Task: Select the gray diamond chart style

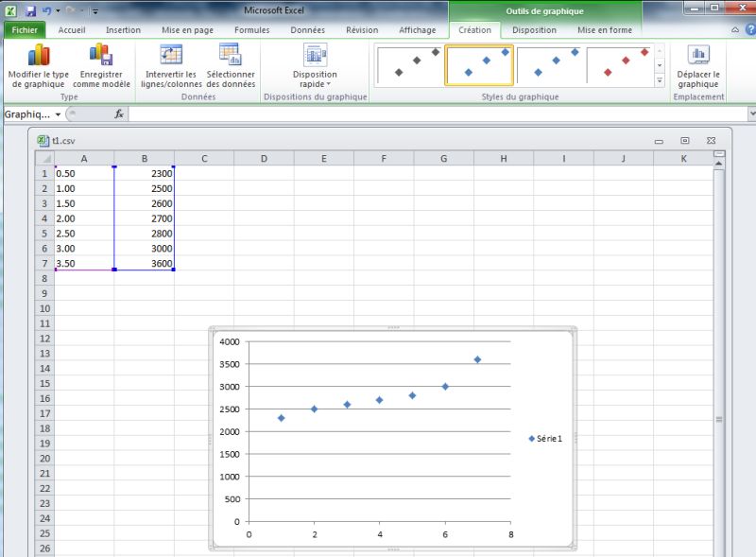Action: click(409, 64)
